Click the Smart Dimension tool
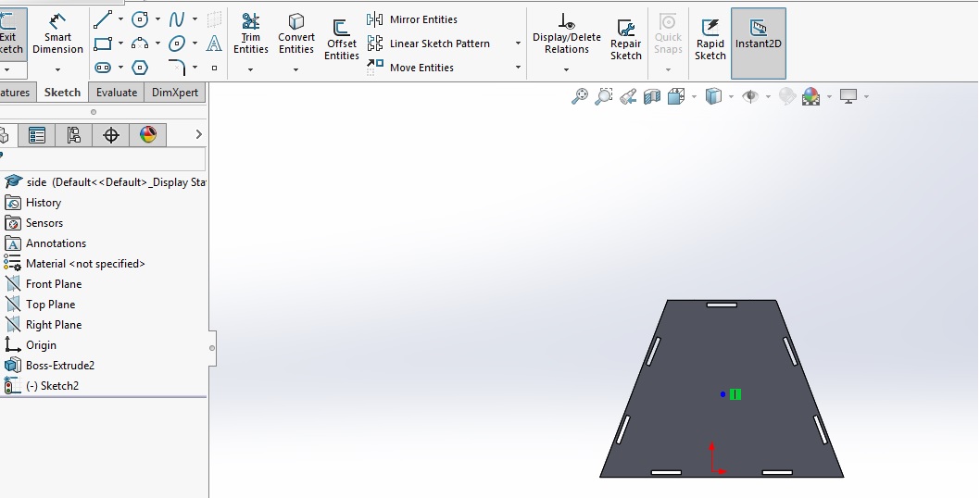 tap(57, 34)
